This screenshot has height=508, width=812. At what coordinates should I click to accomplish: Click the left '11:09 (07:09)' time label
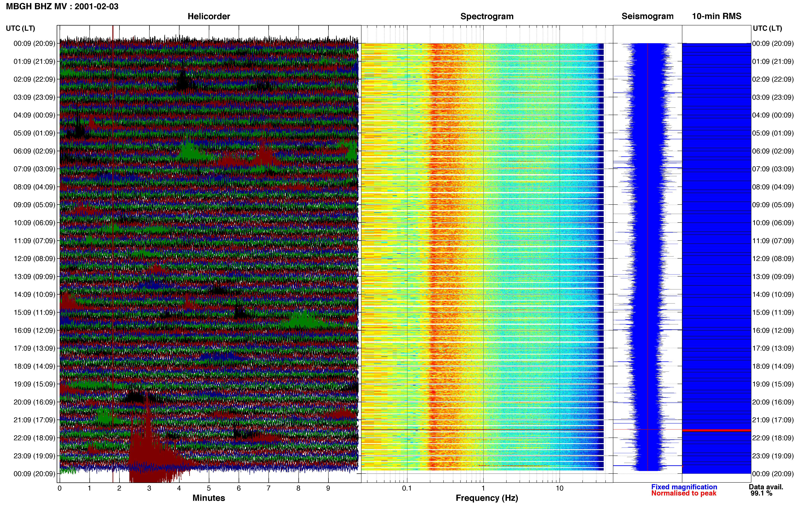pos(34,241)
